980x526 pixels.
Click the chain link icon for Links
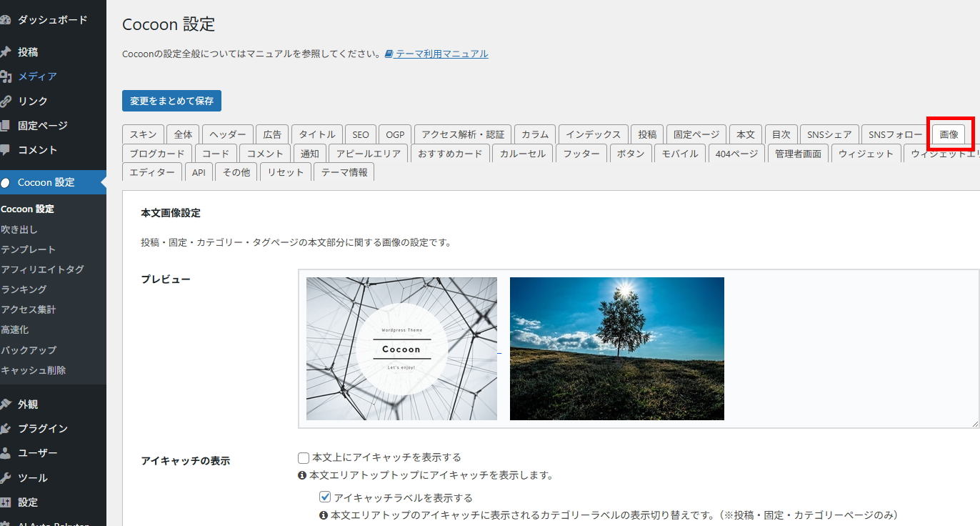[x=5, y=101]
